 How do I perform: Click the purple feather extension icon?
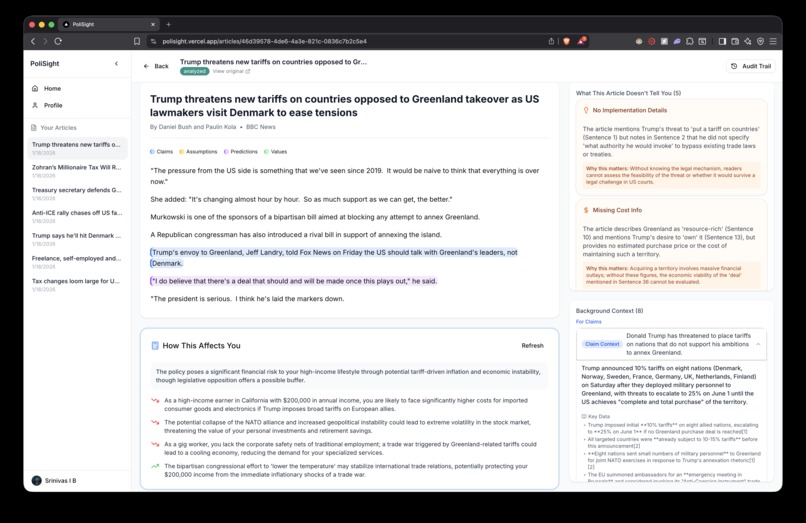[x=677, y=41]
